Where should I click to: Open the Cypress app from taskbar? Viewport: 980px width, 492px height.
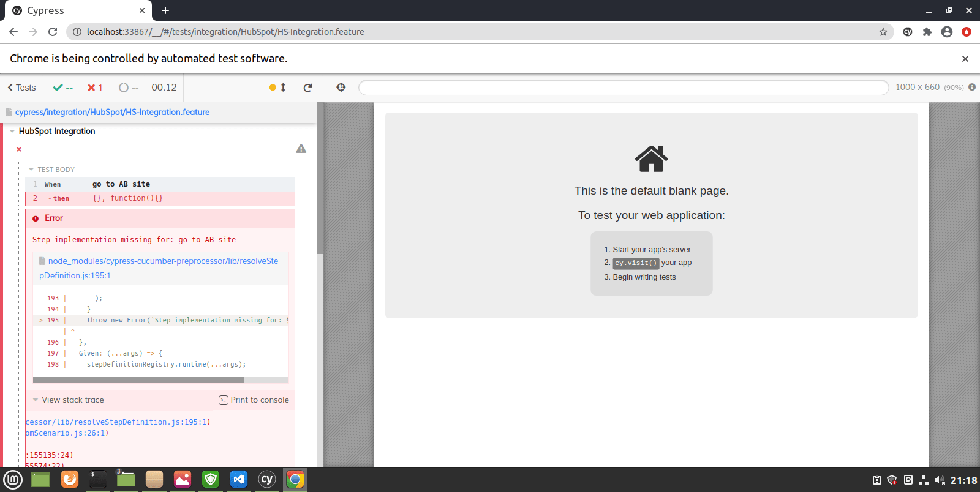click(x=267, y=479)
